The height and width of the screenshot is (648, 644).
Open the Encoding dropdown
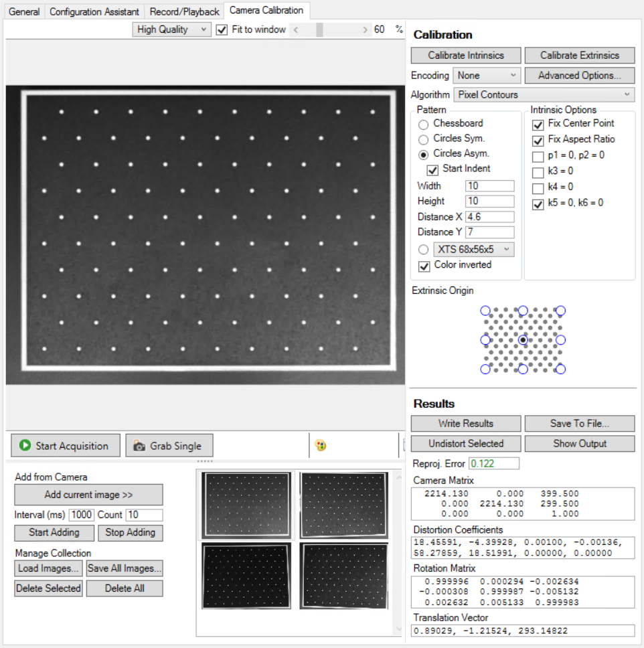486,75
